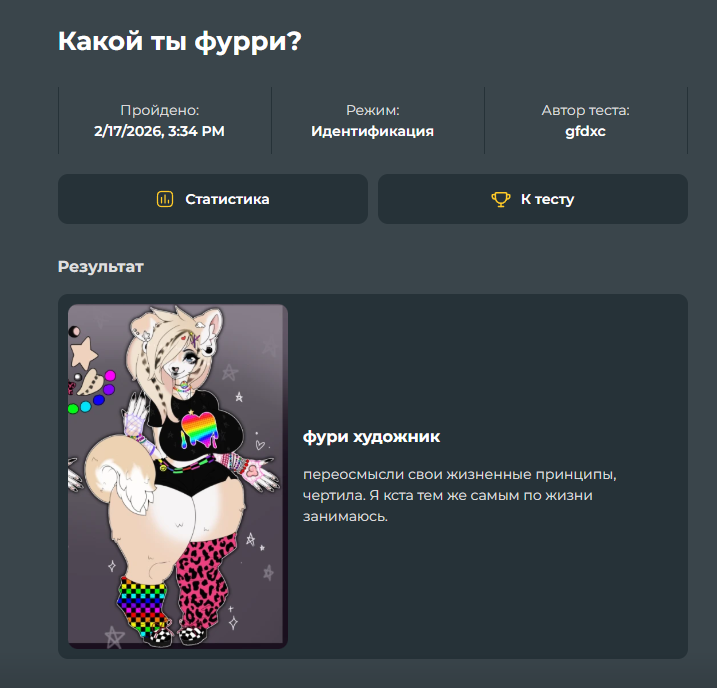Click the Какой ты фурри? heading
This screenshot has height=688, width=717.
180,41
